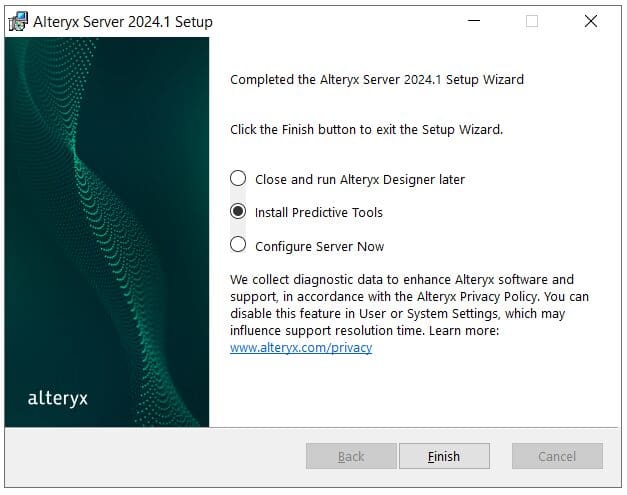The height and width of the screenshot is (495, 627).
Task: Open the www.alteryx.com/privacy link
Action: tap(301, 347)
